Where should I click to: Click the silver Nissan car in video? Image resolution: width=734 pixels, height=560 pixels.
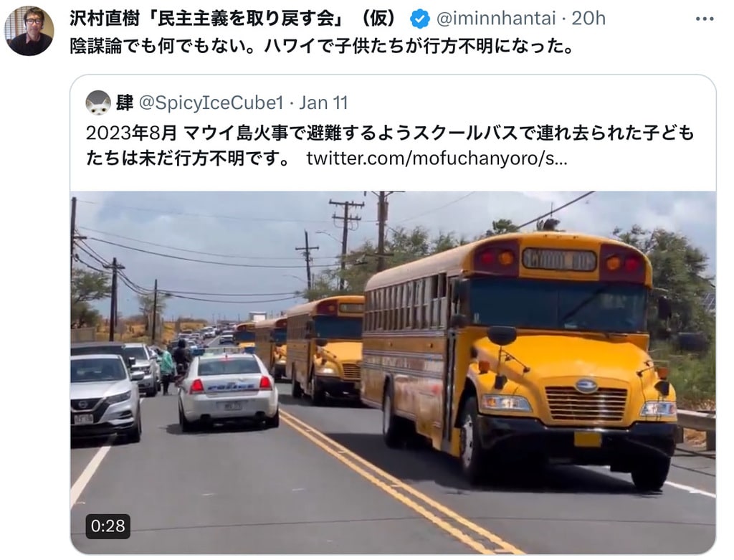pyautogui.click(x=105, y=397)
